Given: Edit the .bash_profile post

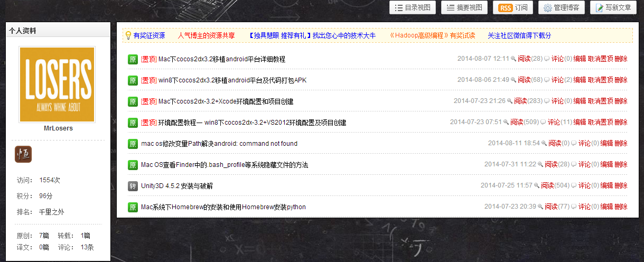Looking at the screenshot, I should [x=606, y=164].
